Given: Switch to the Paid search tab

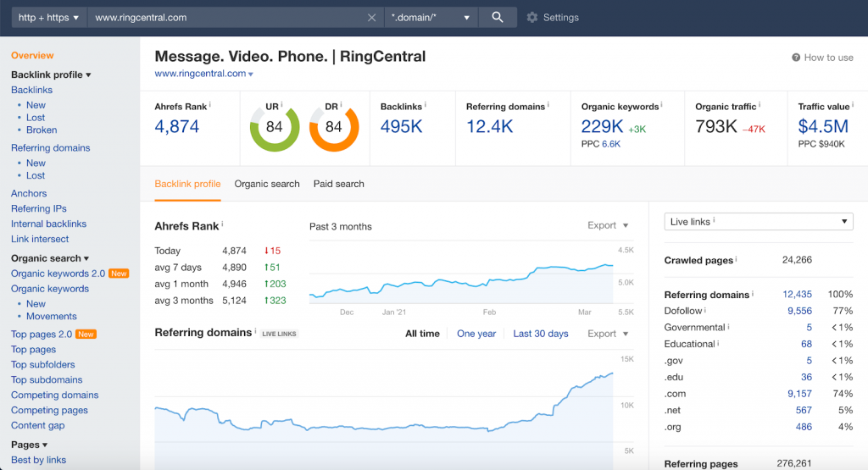Looking at the screenshot, I should [338, 184].
